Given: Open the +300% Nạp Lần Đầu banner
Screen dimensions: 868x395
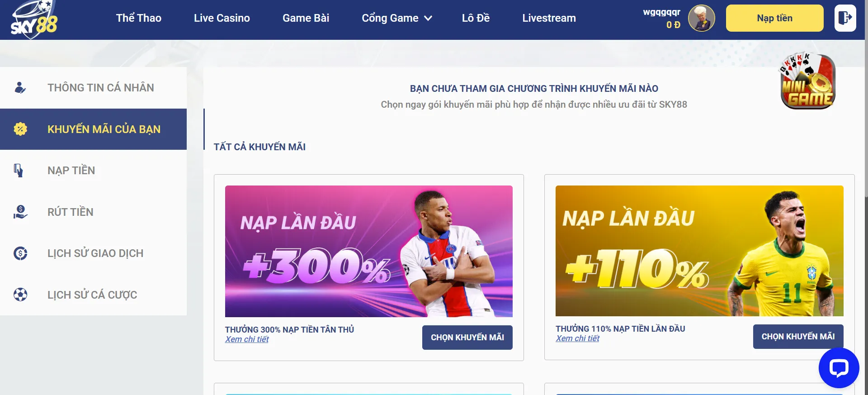Looking at the screenshot, I should 368,251.
